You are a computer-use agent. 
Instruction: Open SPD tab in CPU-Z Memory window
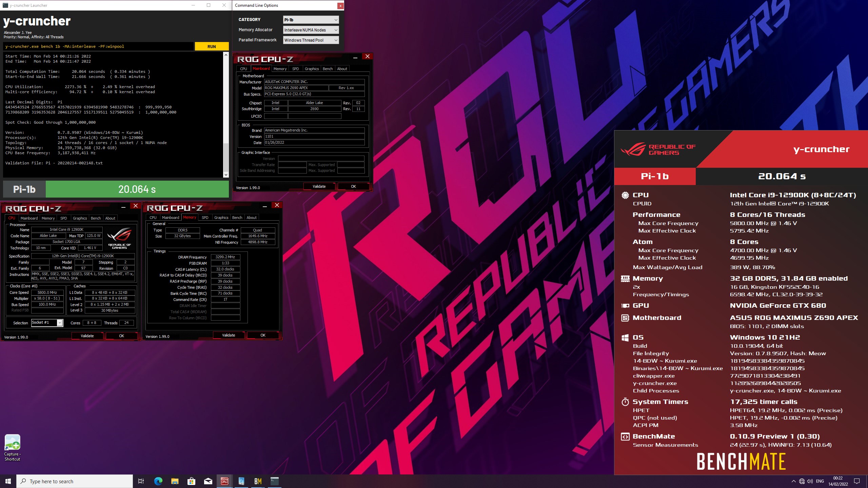[x=205, y=218]
